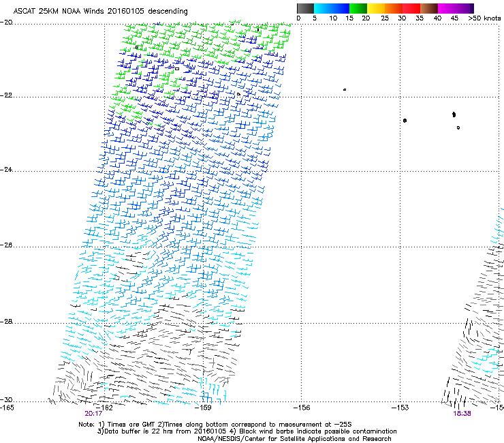Click the purple '20:17' time label

[x=93, y=414]
